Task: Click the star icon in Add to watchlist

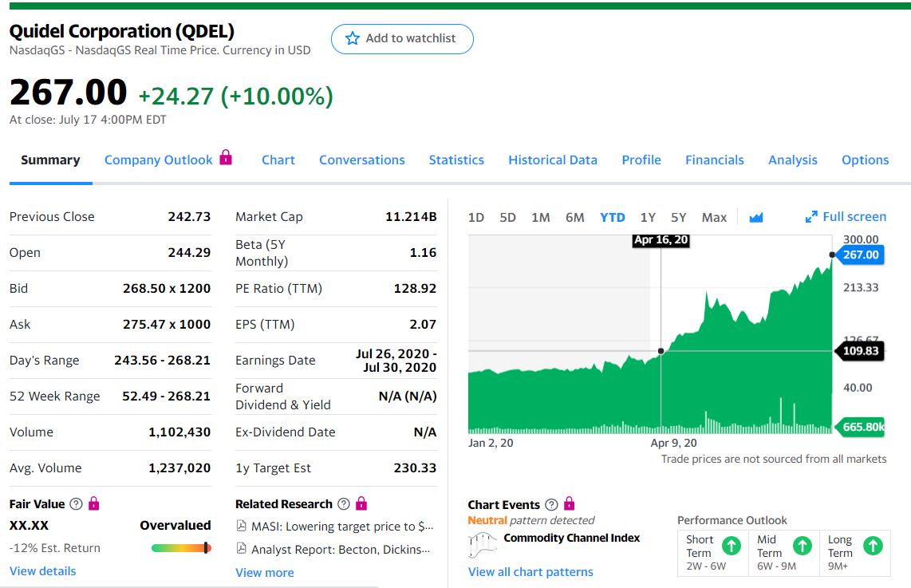Action: [352, 38]
